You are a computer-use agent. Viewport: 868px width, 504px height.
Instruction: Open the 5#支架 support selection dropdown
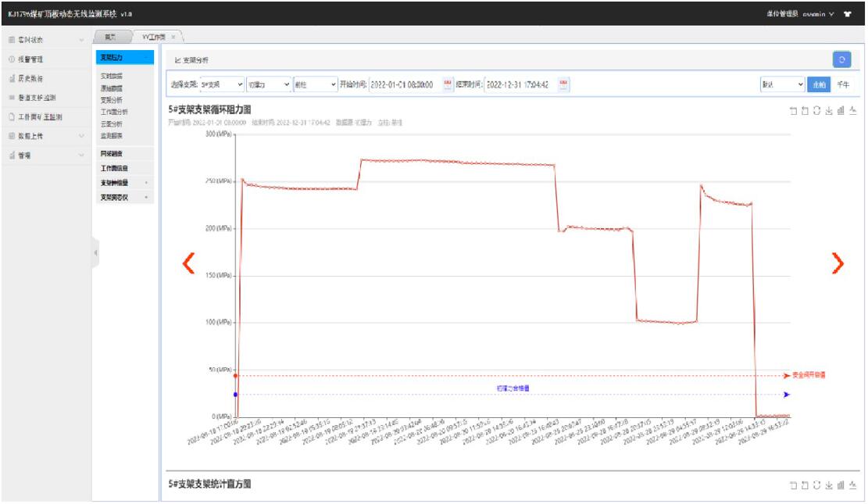222,84
